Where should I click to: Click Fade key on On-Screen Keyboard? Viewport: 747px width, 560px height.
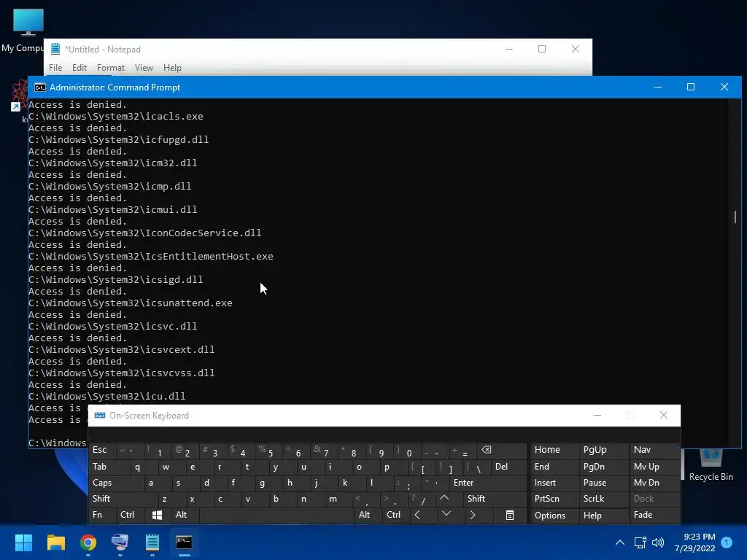pyautogui.click(x=654, y=515)
